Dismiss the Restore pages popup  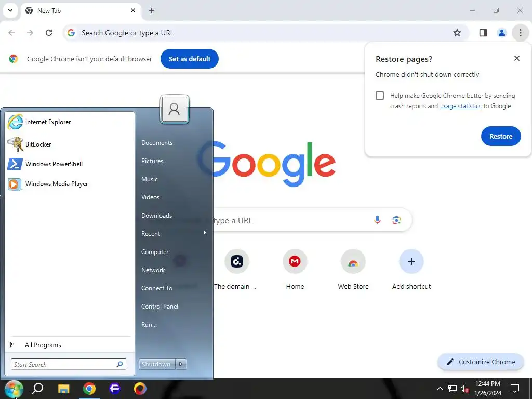point(517,58)
